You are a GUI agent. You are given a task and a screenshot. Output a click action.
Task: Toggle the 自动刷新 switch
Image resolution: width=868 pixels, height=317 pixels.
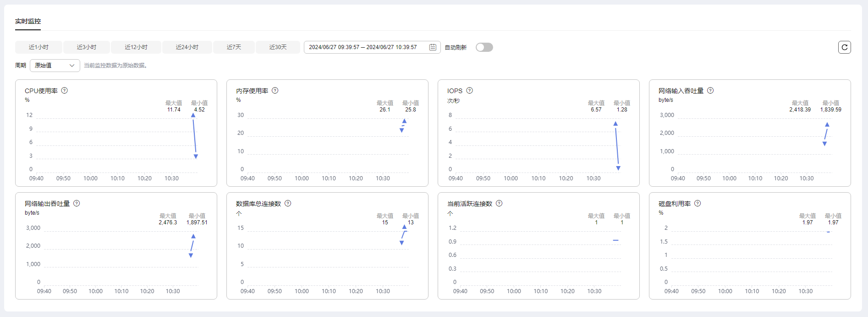pyautogui.click(x=484, y=47)
